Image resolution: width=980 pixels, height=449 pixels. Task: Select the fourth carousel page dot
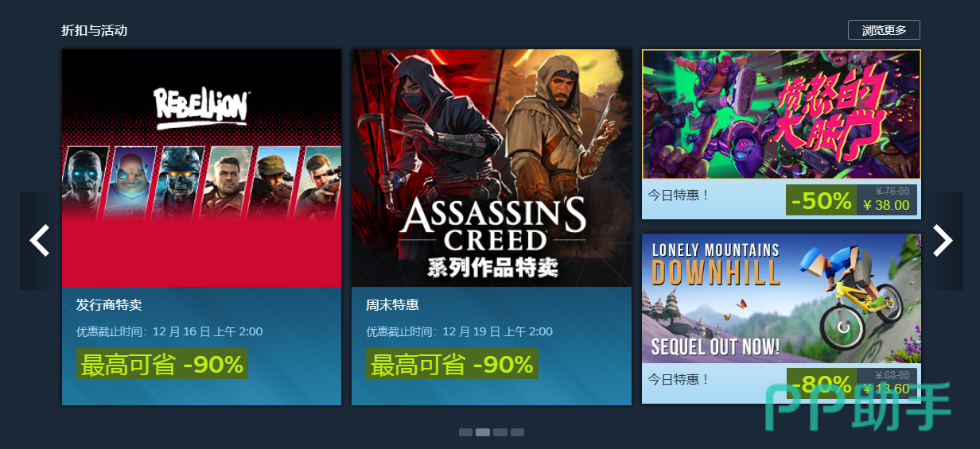pos(518,432)
